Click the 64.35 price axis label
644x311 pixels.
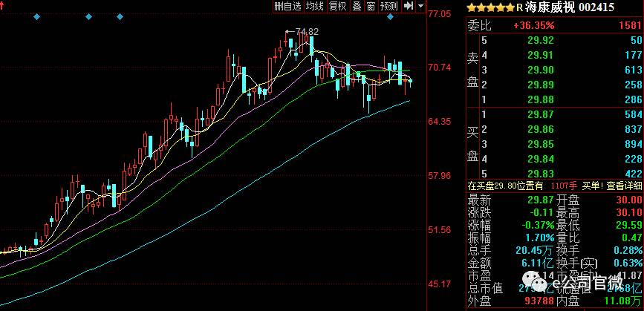coord(440,122)
